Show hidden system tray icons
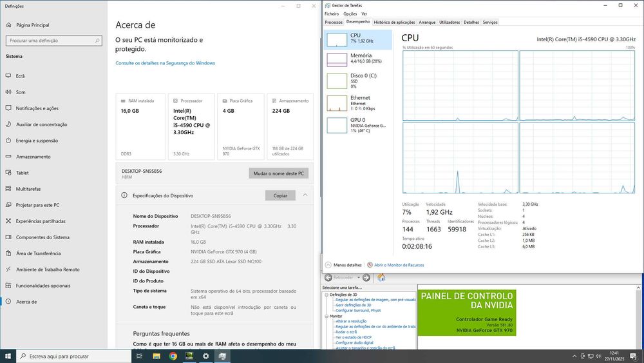Viewport: 644px width, 363px height. click(574, 356)
